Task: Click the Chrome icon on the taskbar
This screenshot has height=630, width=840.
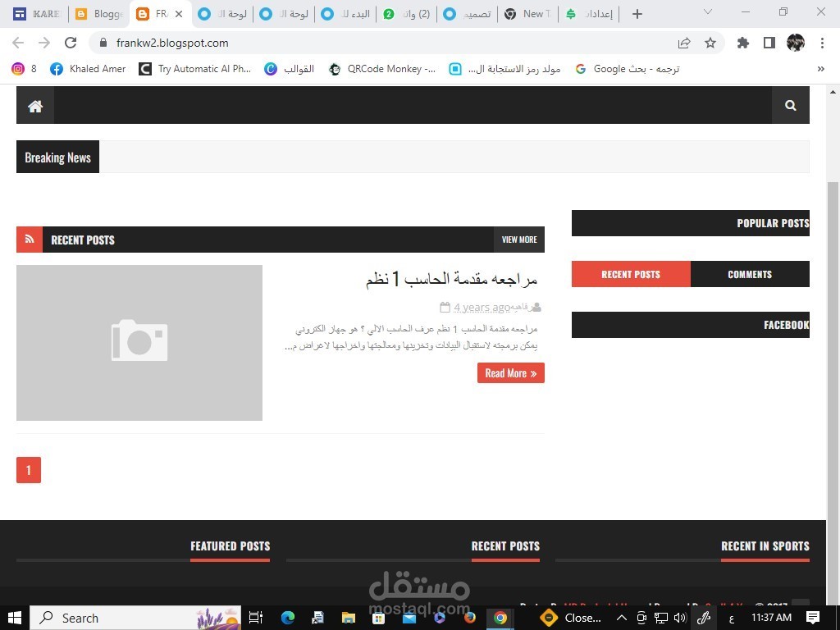Action: [x=500, y=618]
